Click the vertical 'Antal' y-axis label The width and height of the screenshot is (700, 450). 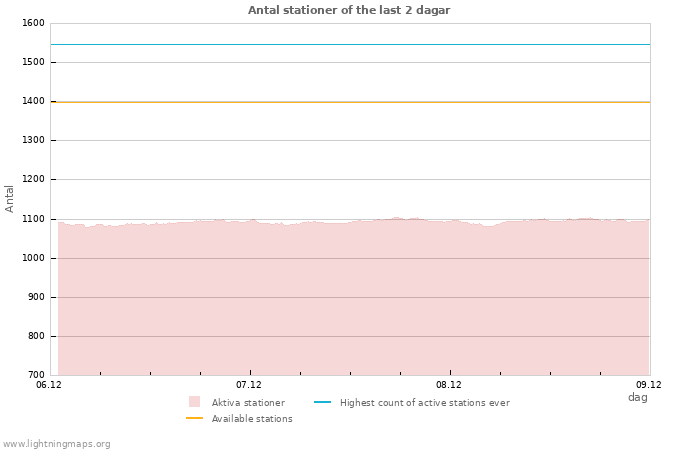(x=10, y=198)
